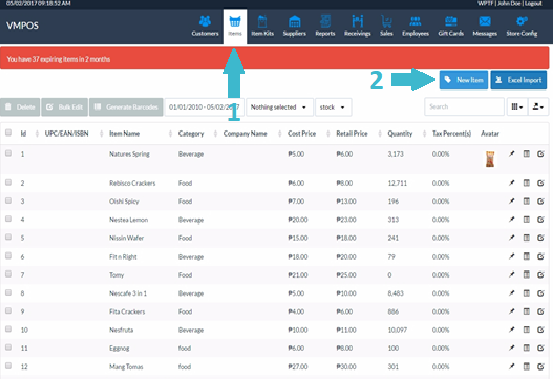Open the Receivings module
This screenshot has width=559, height=379.
click(357, 26)
